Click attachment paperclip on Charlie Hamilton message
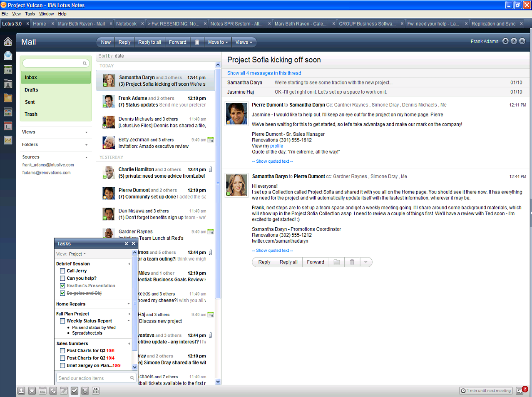Viewport: 532px width, 397px height. (x=211, y=169)
